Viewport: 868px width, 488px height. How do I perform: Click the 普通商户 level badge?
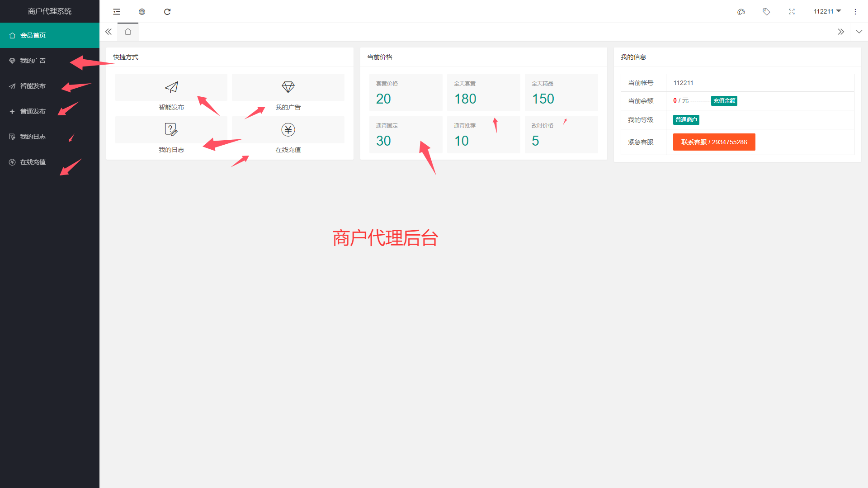coord(686,120)
